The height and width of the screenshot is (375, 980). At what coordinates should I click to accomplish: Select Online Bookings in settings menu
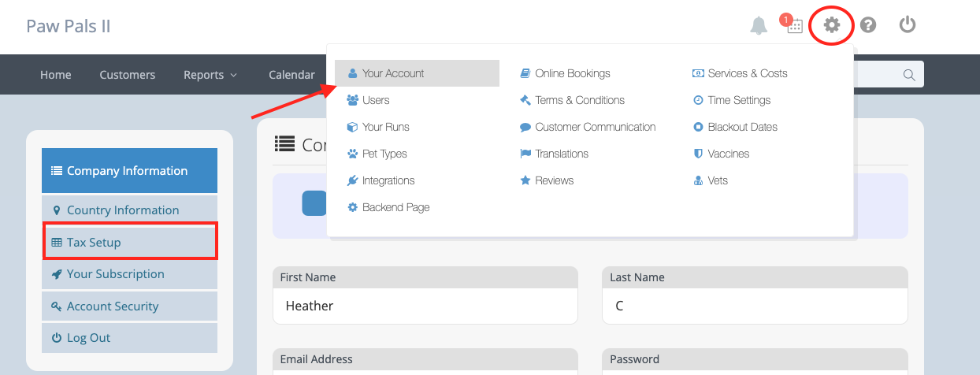(x=565, y=73)
